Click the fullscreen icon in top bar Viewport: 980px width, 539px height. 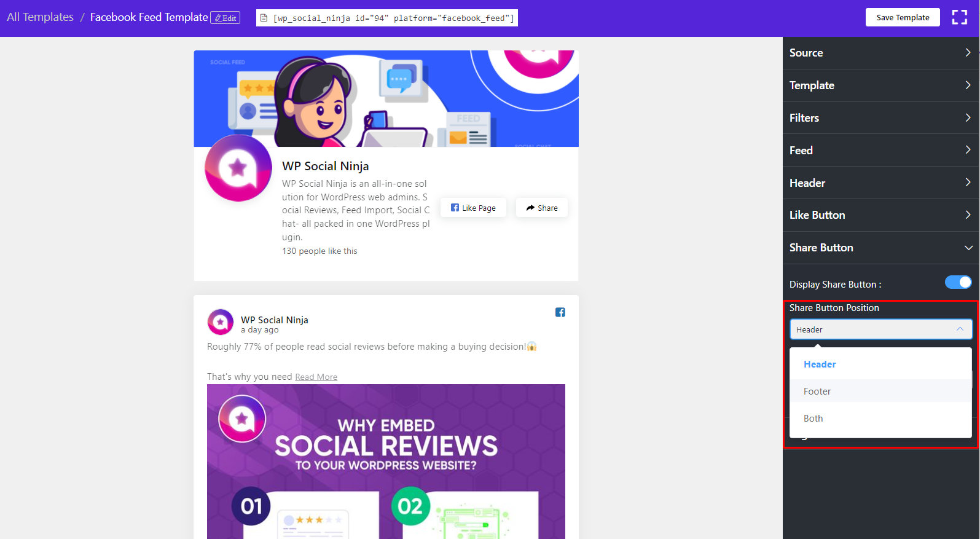[x=959, y=17]
